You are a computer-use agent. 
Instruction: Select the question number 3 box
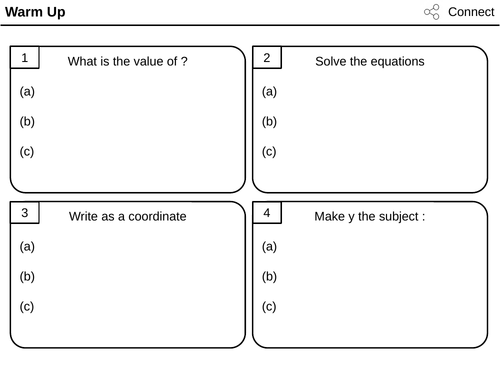pyautogui.click(x=25, y=213)
